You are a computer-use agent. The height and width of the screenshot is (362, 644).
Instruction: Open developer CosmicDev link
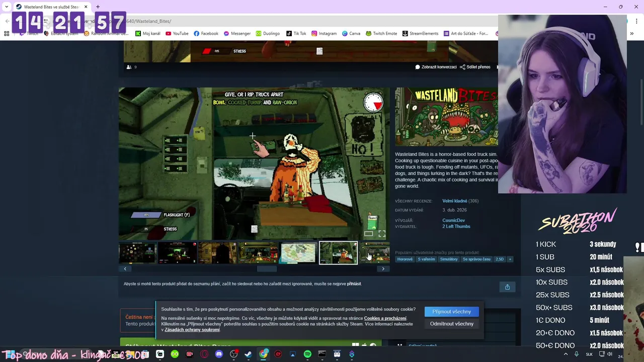(x=453, y=220)
